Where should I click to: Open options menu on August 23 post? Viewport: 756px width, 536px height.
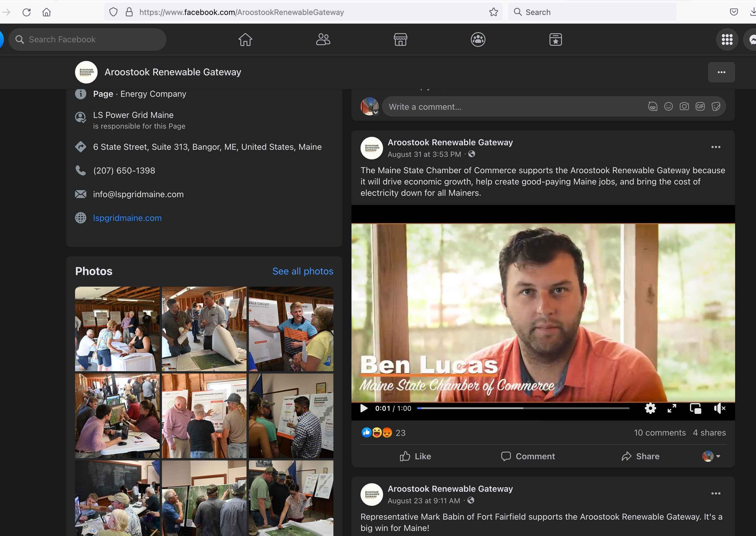tap(716, 493)
